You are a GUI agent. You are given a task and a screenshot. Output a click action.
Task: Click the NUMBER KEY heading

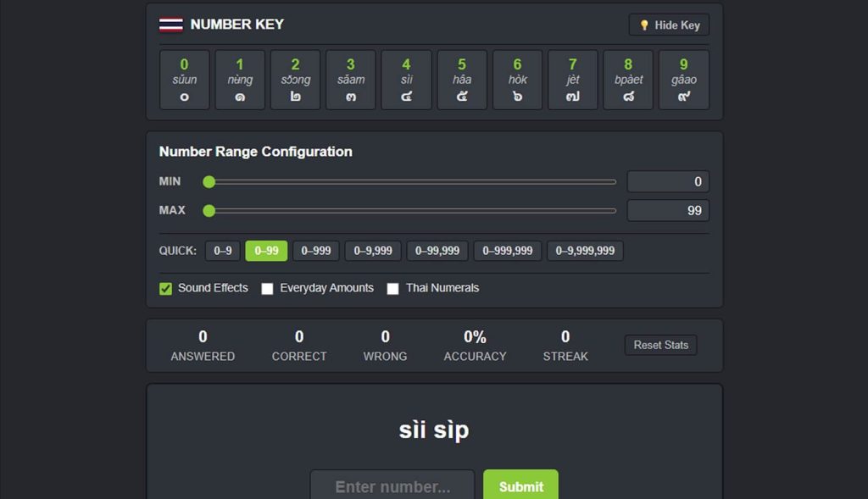(237, 25)
